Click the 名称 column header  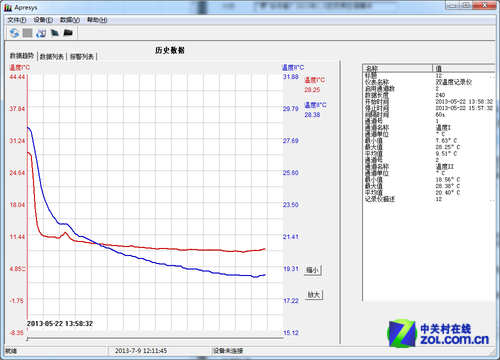[397, 68]
